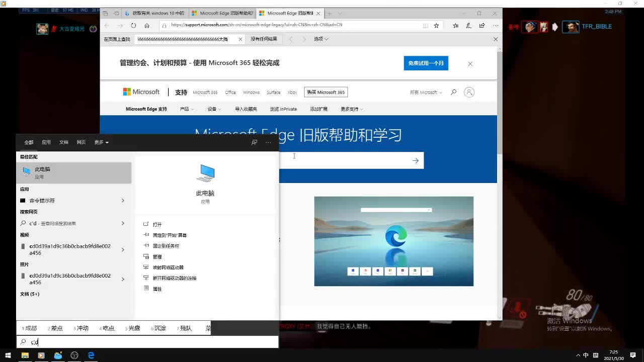Show hidden tray icons chevron
The width and height of the screenshot is (644, 362).
click(x=578, y=355)
